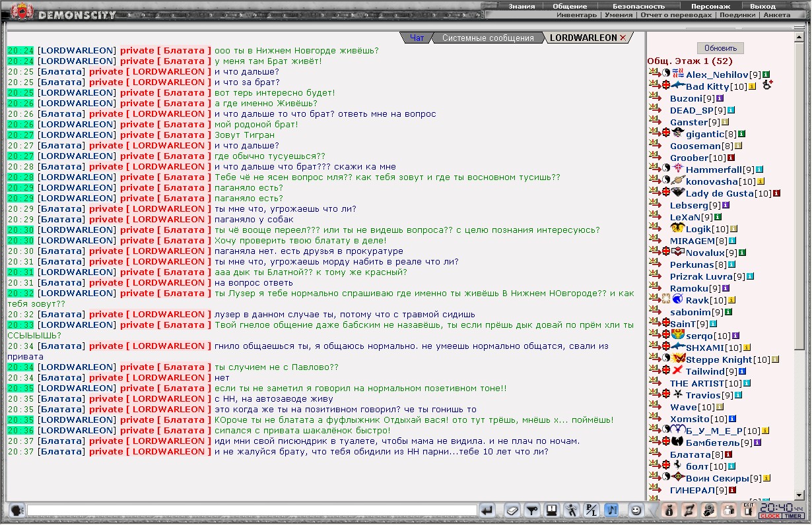Click the floppy disk save icon
The width and height of the screenshot is (812, 525).
pos(552,510)
